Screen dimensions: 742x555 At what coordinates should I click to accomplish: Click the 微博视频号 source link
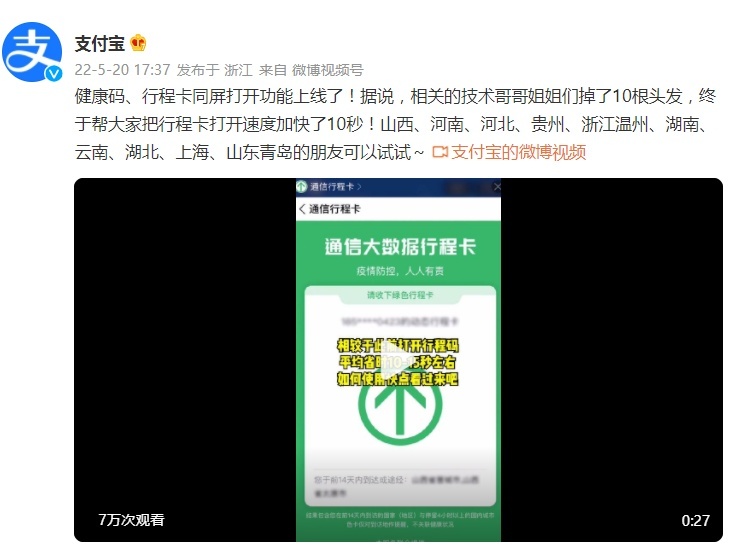click(327, 70)
